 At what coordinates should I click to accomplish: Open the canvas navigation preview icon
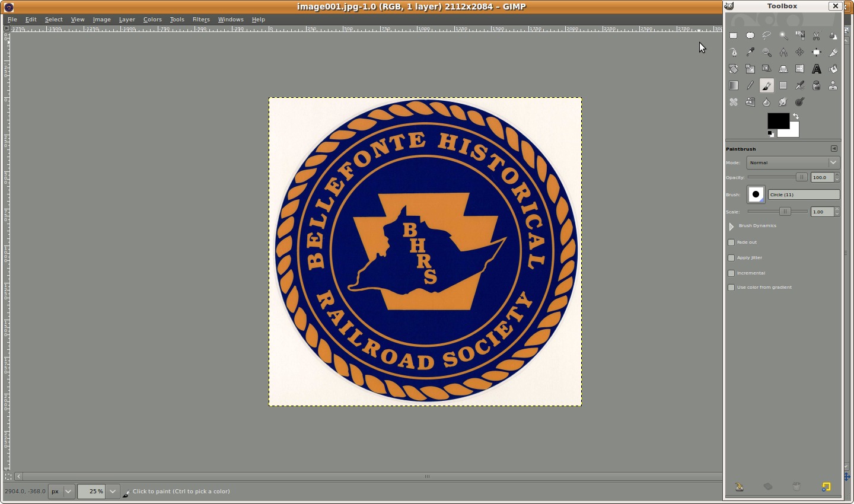(x=847, y=477)
